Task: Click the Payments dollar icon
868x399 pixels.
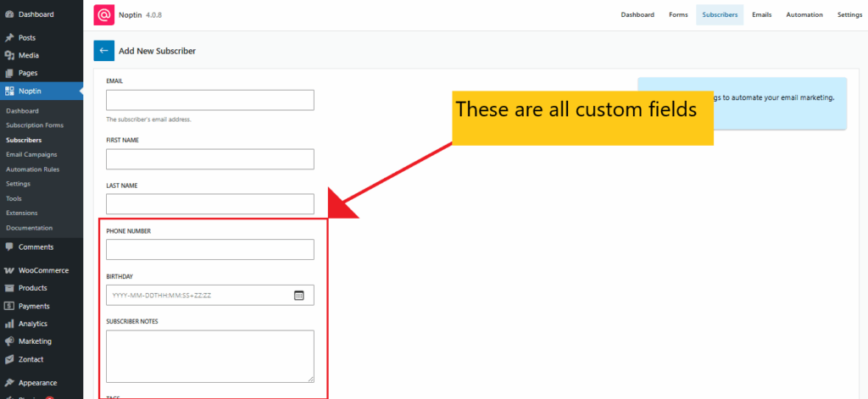Action: pyautogui.click(x=8, y=306)
